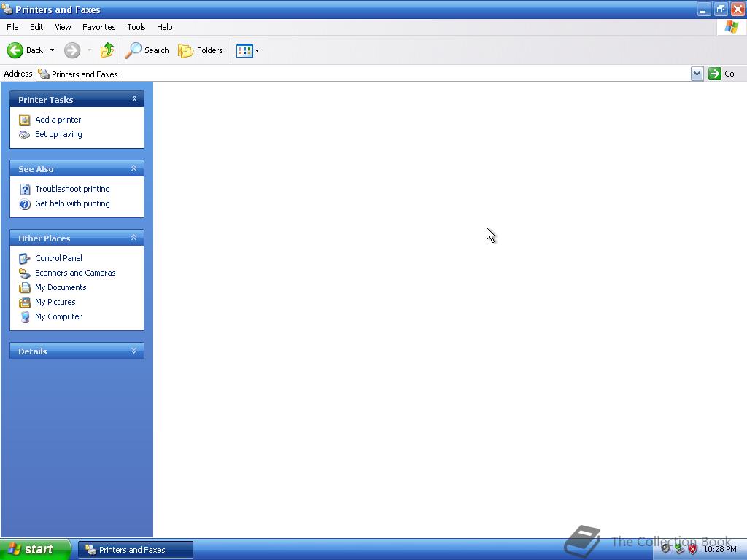Click the green Go arrow icon
The height and width of the screenshot is (560, 747).
coord(715,74)
